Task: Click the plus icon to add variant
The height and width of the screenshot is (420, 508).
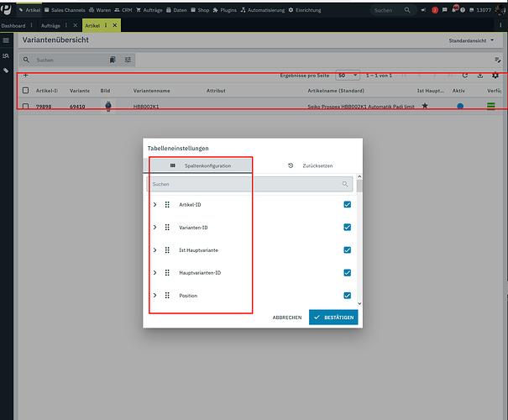Action: pos(25,76)
